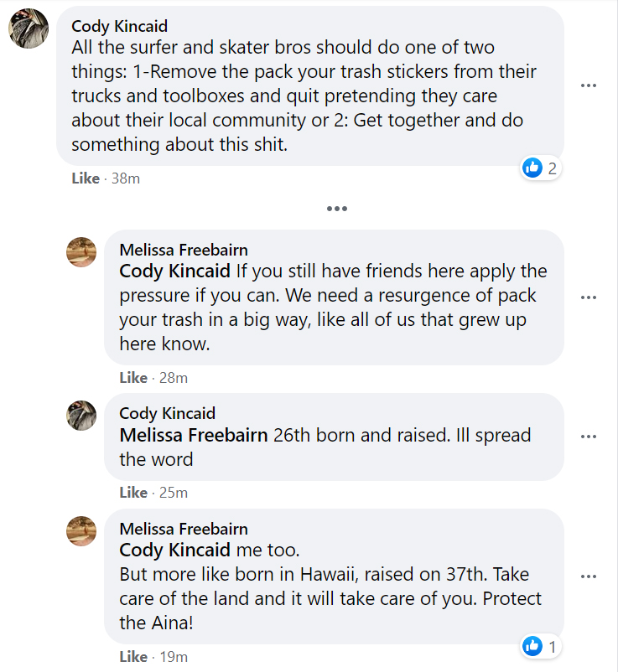Open options for Melissa's 'apply the pressure' reply
Image resolution: width=618 pixels, height=672 pixels.
point(589,297)
